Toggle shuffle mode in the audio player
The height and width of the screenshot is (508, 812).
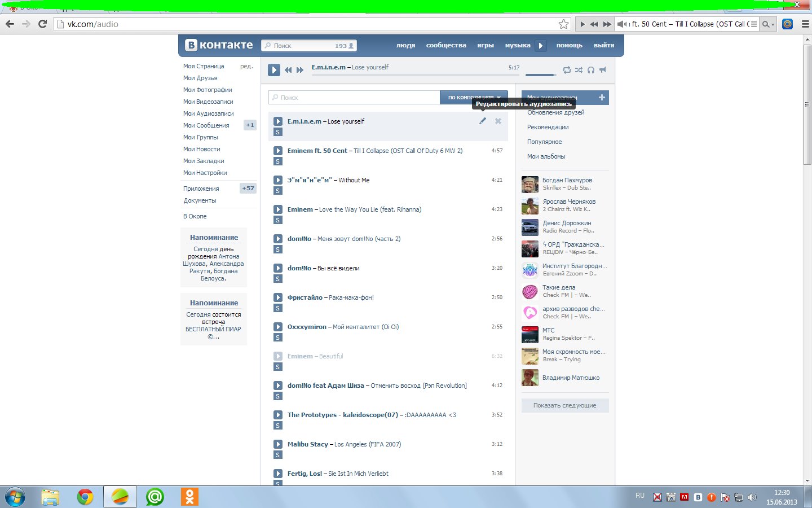pyautogui.click(x=579, y=70)
